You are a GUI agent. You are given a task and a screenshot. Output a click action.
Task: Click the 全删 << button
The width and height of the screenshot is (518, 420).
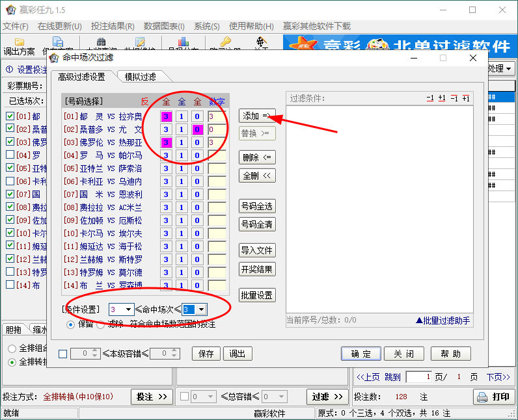click(x=257, y=176)
